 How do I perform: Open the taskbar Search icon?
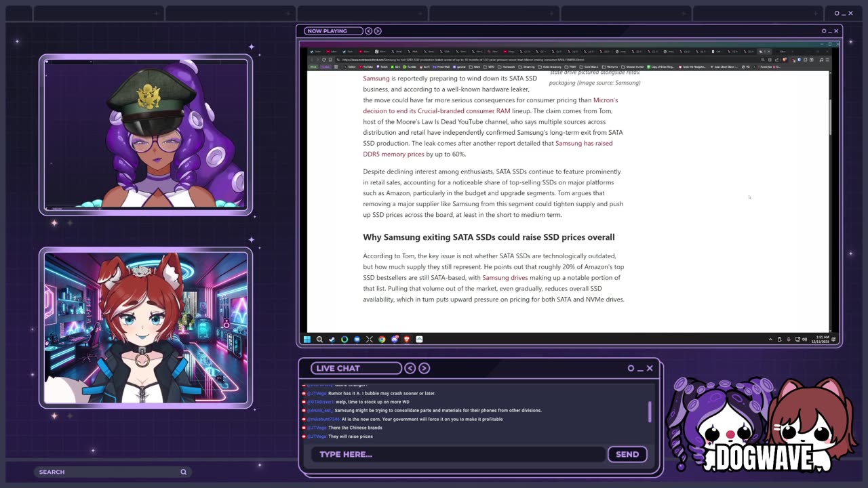(319, 339)
